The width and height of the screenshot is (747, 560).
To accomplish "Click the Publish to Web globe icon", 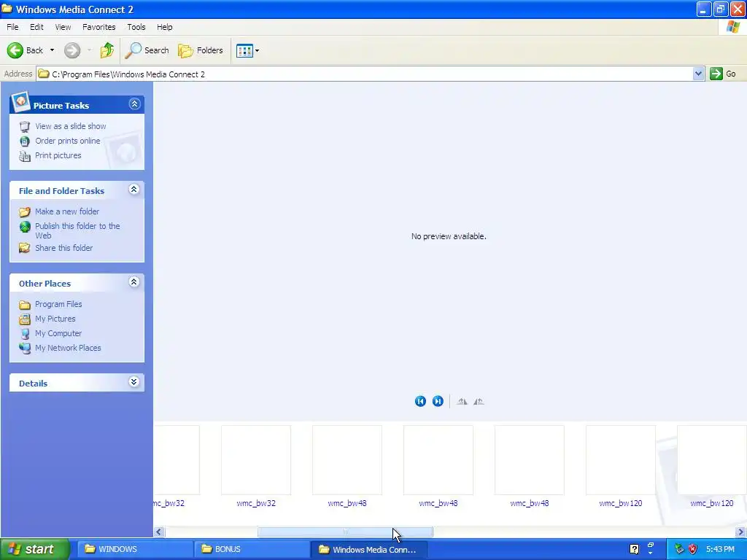I will point(24,227).
